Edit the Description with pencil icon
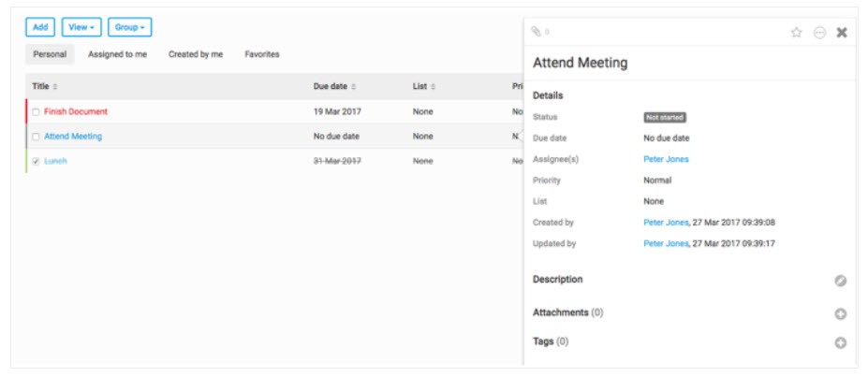The height and width of the screenshot is (377, 868). tap(841, 280)
